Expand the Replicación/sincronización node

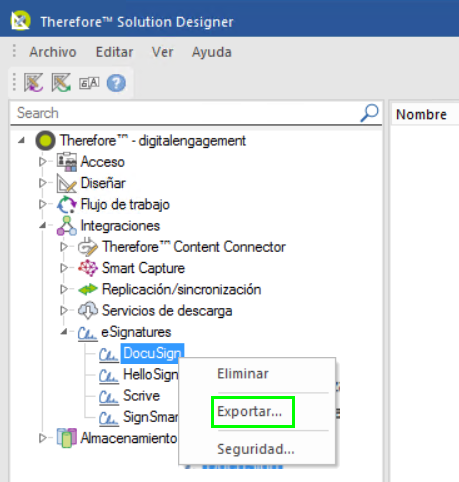[x=64, y=289]
